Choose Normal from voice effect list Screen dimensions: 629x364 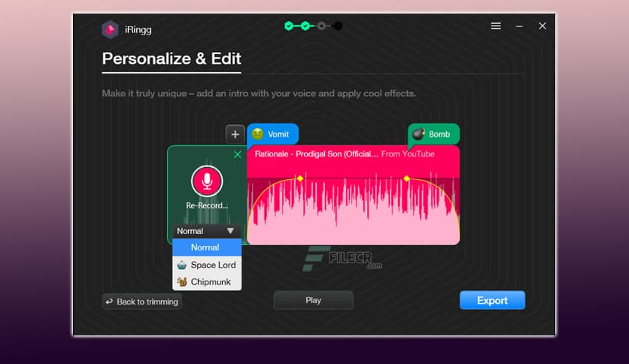tap(205, 247)
